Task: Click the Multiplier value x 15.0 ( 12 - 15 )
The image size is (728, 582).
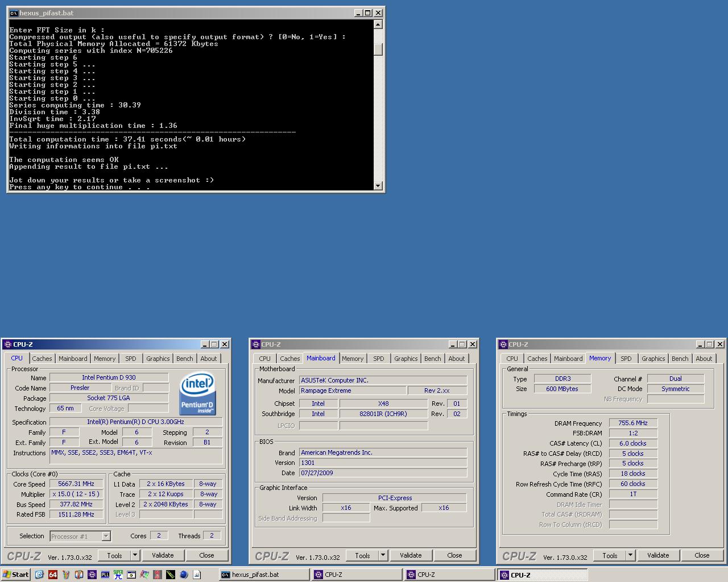Action: pyautogui.click(x=76, y=494)
